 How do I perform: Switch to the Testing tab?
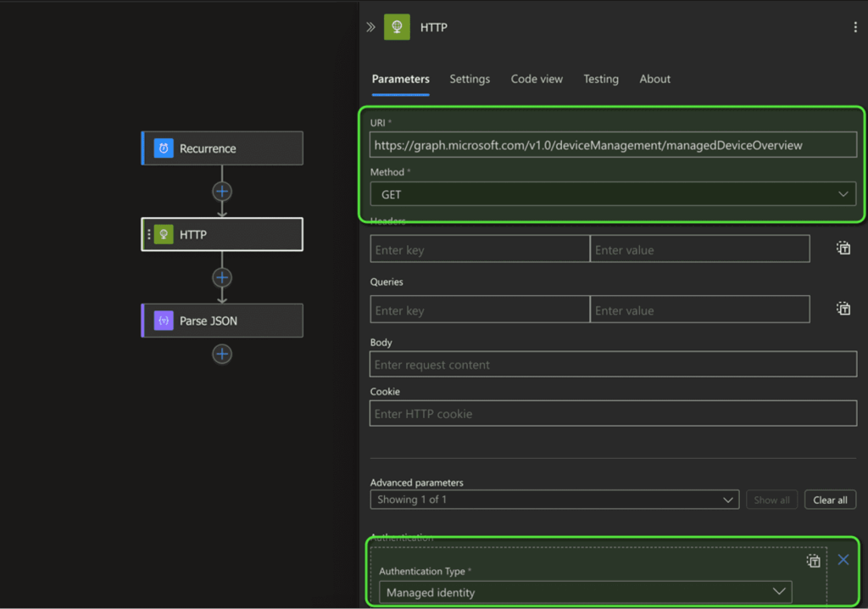point(601,79)
